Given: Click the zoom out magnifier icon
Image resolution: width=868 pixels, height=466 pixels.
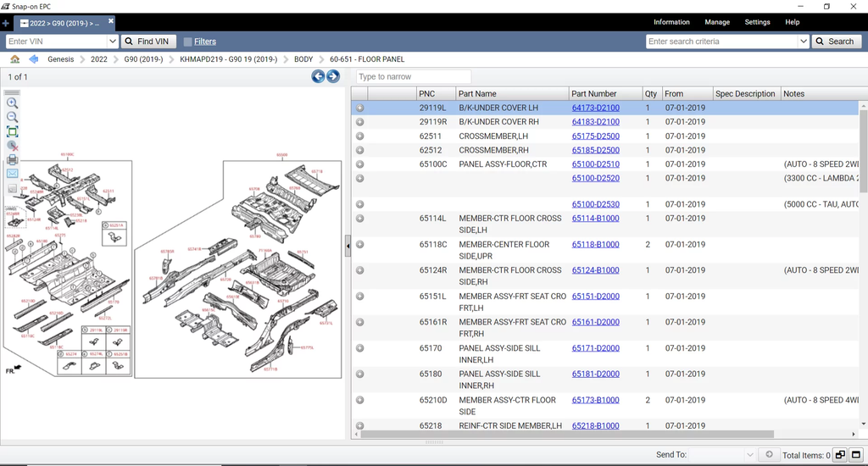Looking at the screenshot, I should 12,117.
